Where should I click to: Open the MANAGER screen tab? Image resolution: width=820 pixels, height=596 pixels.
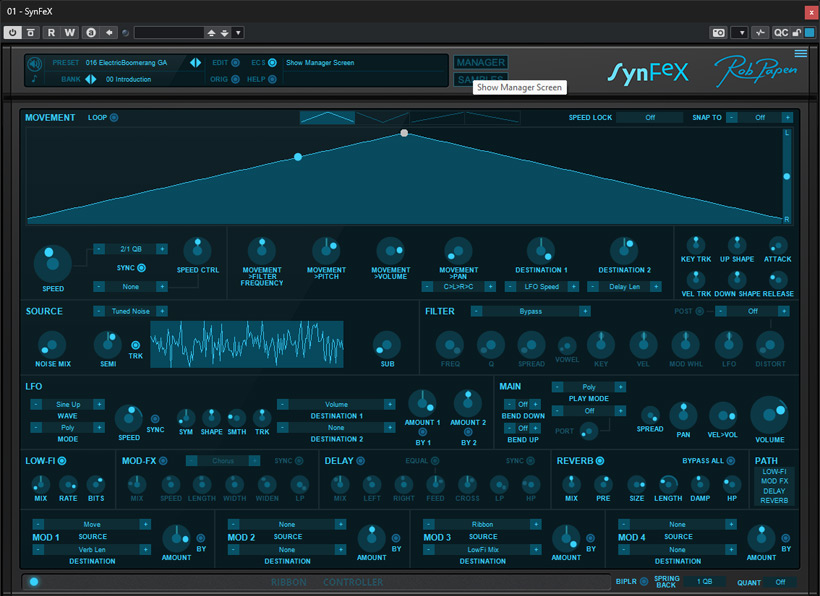481,62
